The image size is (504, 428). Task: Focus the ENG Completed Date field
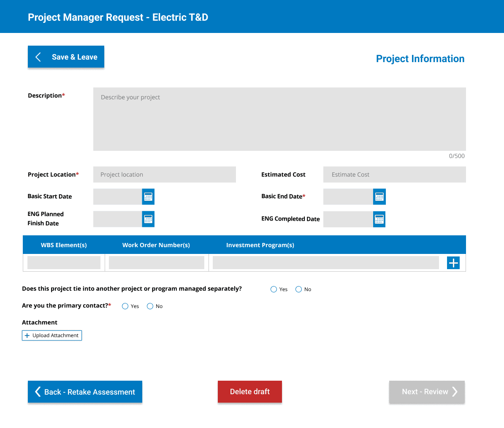coord(348,219)
